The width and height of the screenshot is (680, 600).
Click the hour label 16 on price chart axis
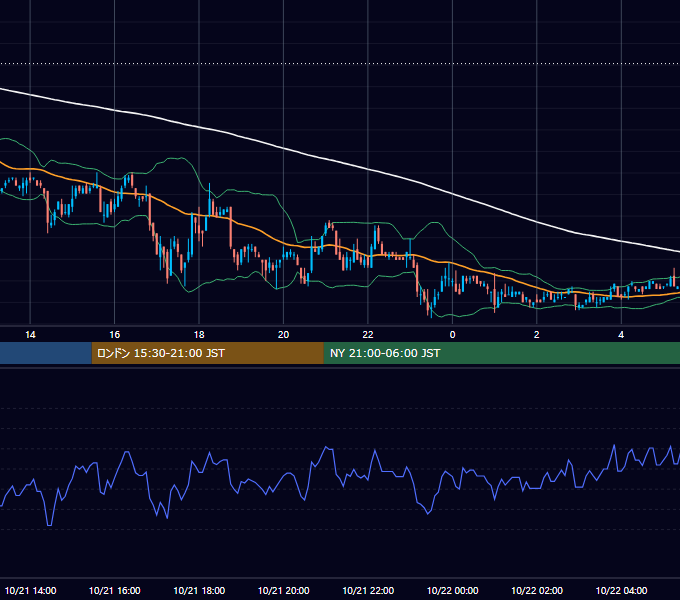[114, 335]
